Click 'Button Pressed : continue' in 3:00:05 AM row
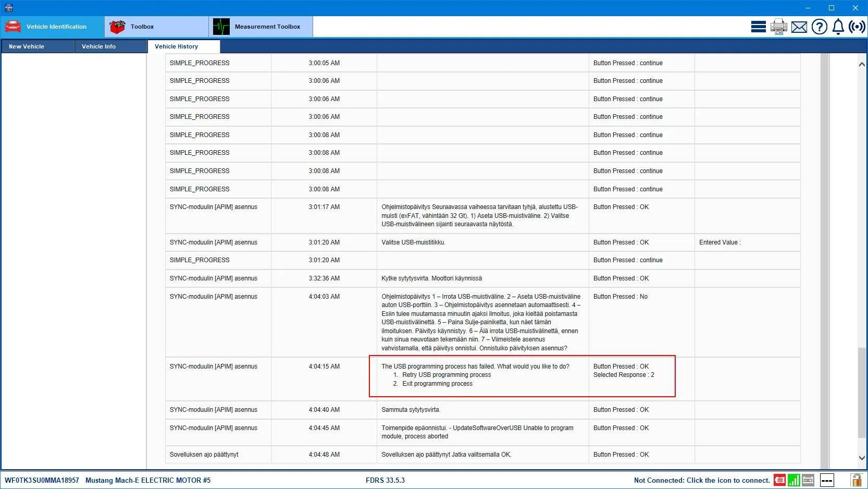The width and height of the screenshot is (868, 489). 628,63
